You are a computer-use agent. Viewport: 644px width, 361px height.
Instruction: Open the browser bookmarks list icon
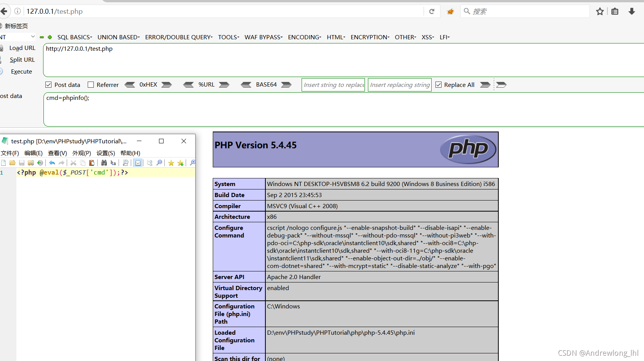point(615,11)
